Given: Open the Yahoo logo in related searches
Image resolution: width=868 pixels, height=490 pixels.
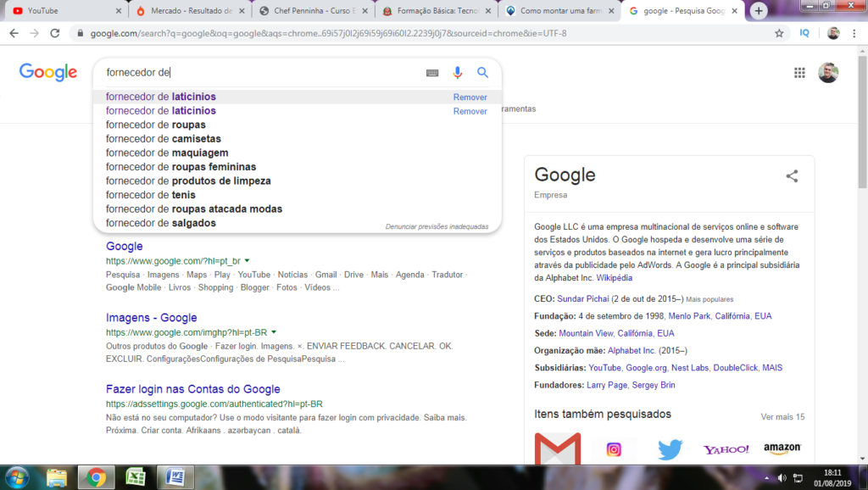Looking at the screenshot, I should click(726, 449).
